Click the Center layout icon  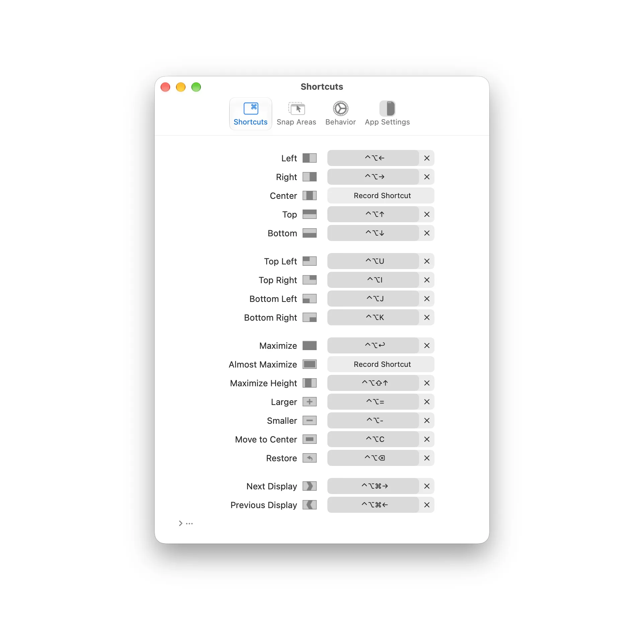(310, 195)
